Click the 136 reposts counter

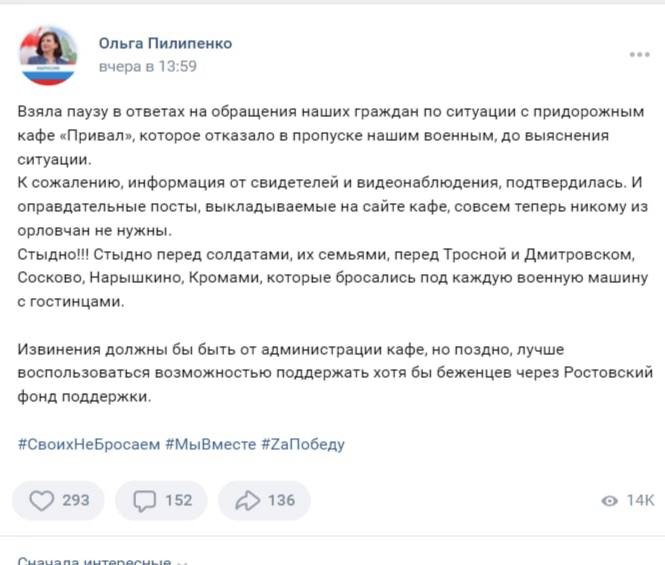(x=282, y=501)
